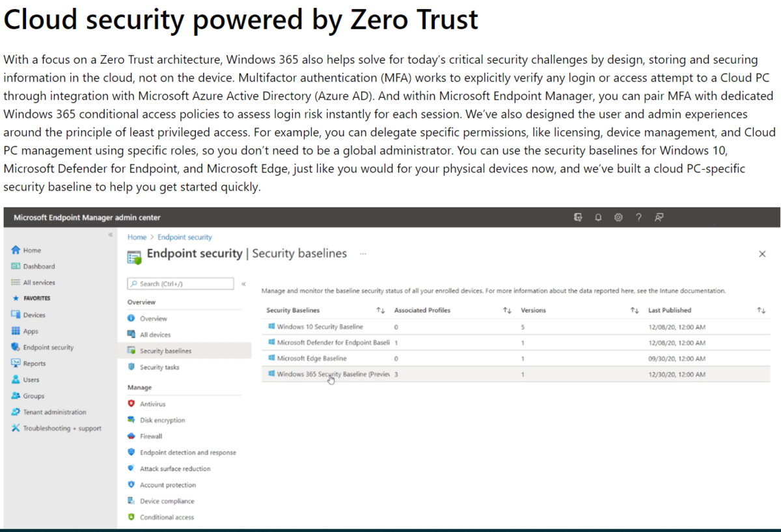781x532 pixels.
Task: Open the ellipsis menu beside Security baselines title
Action: tap(363, 254)
